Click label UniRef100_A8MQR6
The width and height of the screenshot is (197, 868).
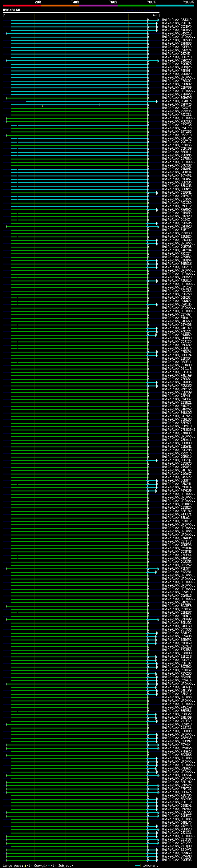pos(177,67)
